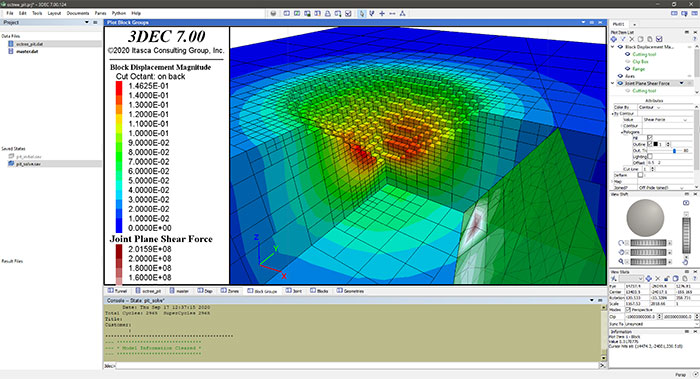
Task: Hide the Block Displacement plot item via eye
Action: click(620, 47)
